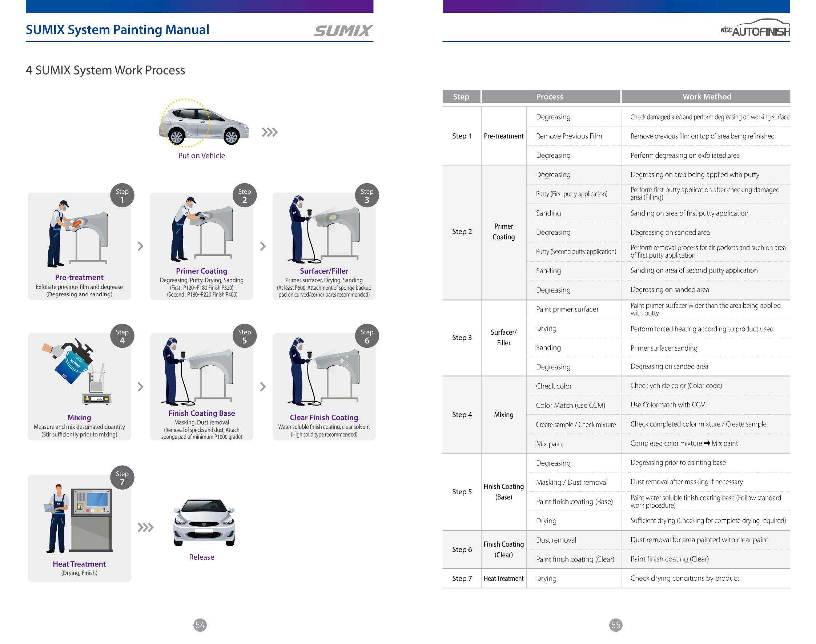Click 'Putty (First putty application)' cell
This screenshot has height=644, width=816.
pyautogui.click(x=574, y=194)
